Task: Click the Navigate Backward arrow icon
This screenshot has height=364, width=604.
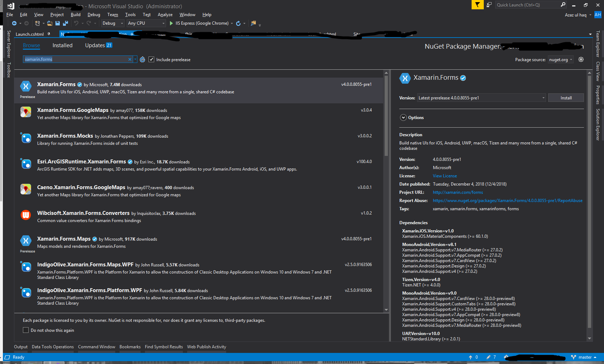Action: (x=14, y=23)
